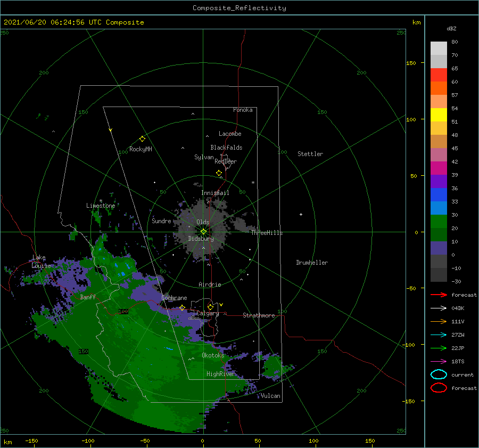Click the RockyMH label text
Viewport: 479px width, 448px height.
point(141,149)
